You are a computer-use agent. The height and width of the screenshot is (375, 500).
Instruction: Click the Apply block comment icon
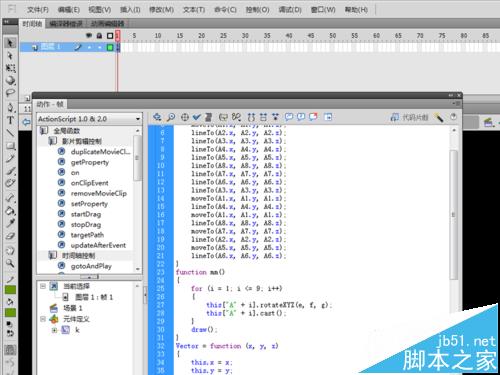coord(289,117)
